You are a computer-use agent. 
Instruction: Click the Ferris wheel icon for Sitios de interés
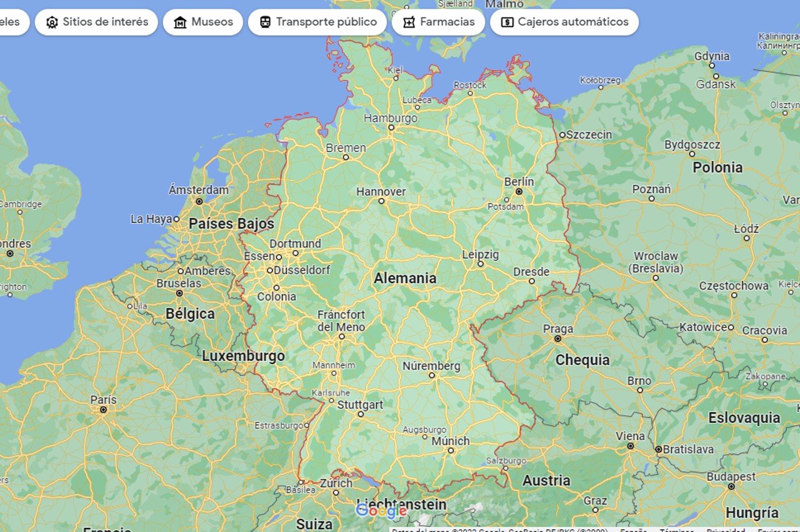pos(52,22)
